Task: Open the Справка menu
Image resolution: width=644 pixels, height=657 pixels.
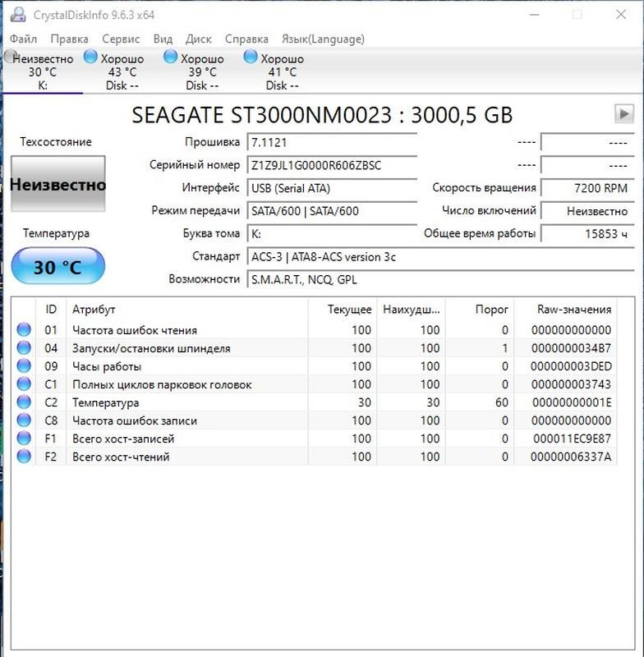Action: [246, 39]
